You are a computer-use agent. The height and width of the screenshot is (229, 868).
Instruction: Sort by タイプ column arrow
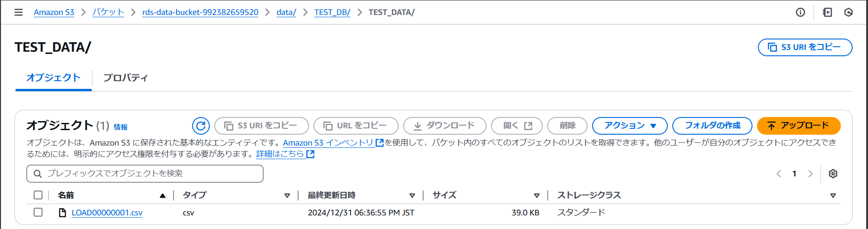point(287,195)
